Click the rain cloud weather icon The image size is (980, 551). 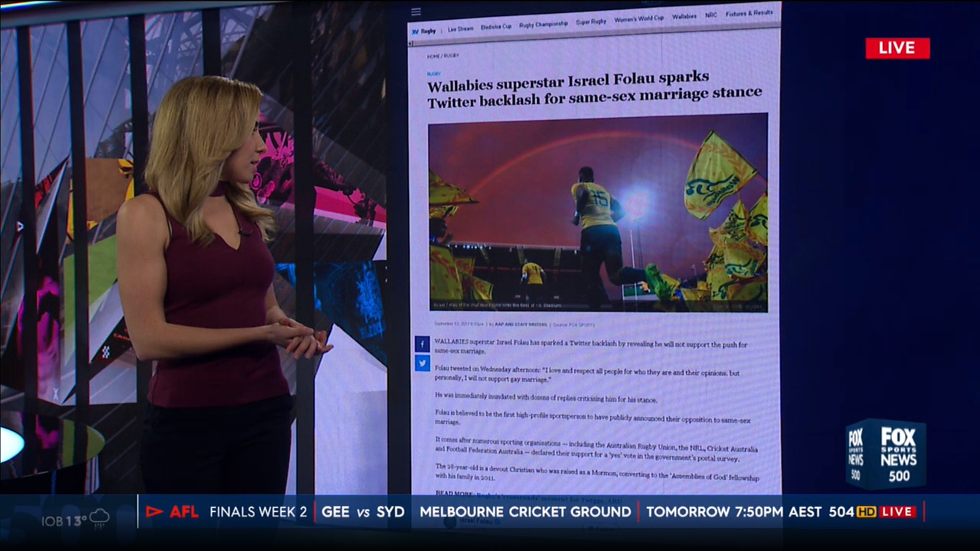coord(99,518)
